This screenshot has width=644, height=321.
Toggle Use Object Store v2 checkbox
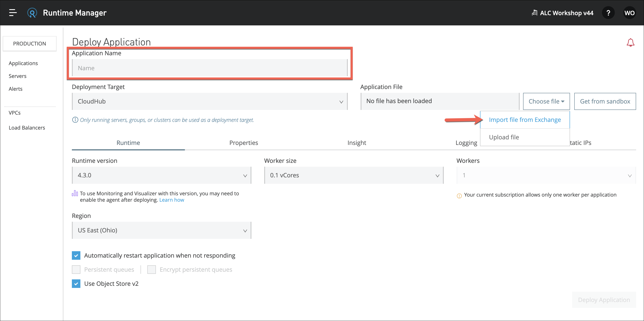(76, 284)
